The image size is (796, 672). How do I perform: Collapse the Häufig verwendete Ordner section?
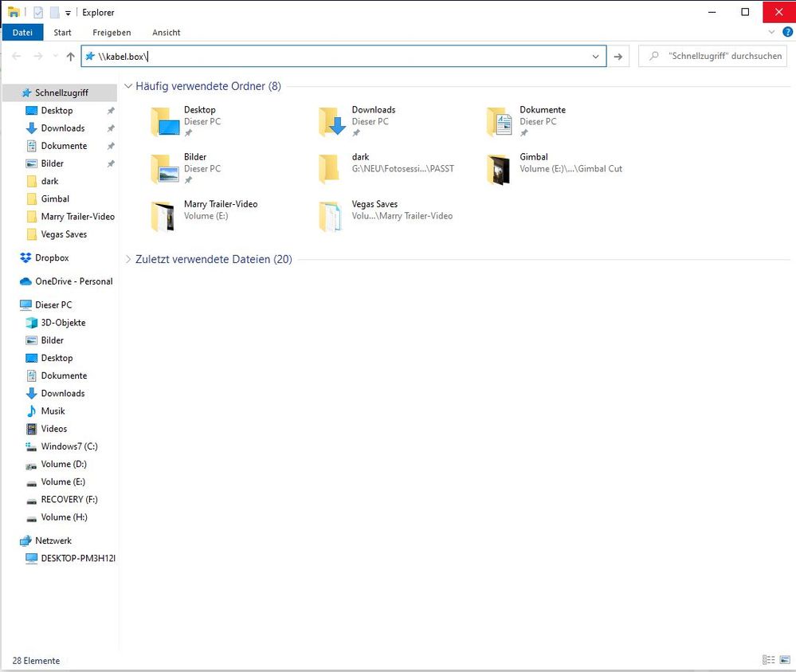(128, 86)
